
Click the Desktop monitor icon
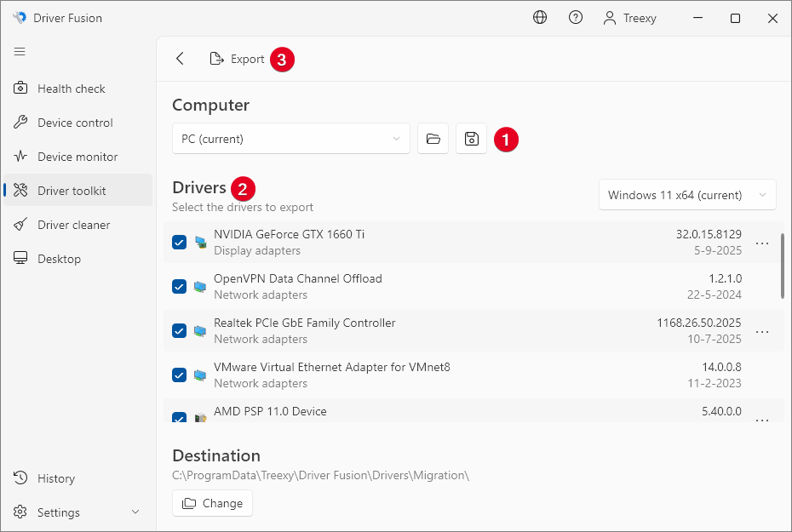pyautogui.click(x=20, y=258)
